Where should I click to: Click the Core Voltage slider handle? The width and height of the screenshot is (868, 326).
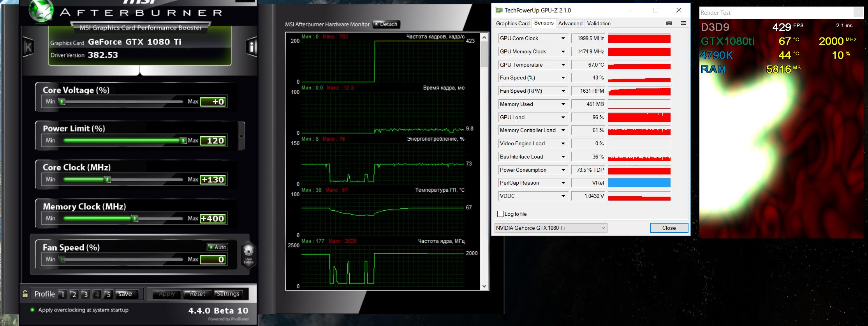[x=62, y=102]
